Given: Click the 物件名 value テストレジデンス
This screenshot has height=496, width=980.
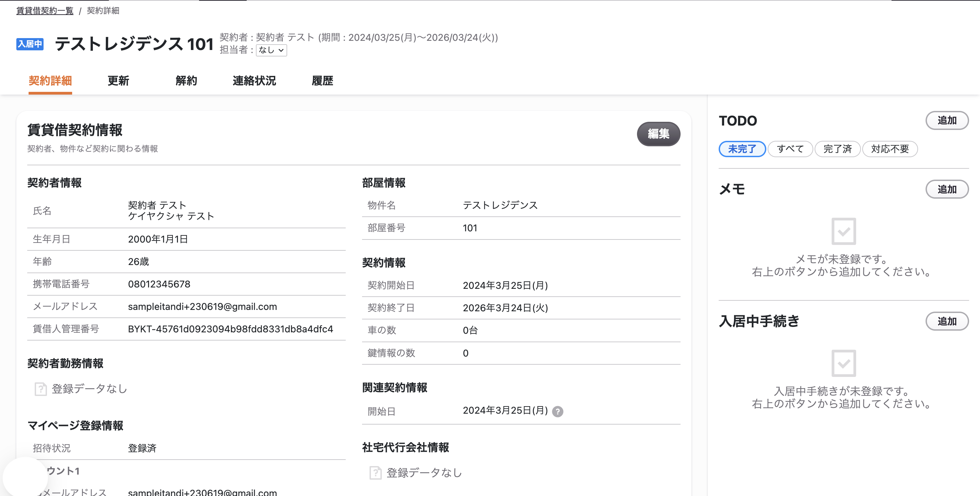Looking at the screenshot, I should 500,205.
